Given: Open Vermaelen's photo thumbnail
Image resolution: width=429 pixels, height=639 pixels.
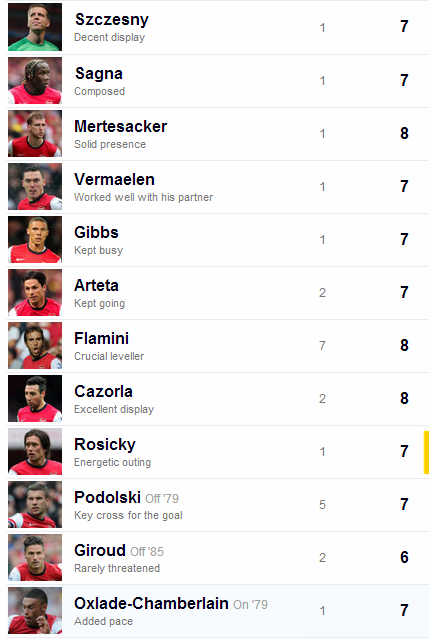Looking at the screenshot, I should coord(35,186).
